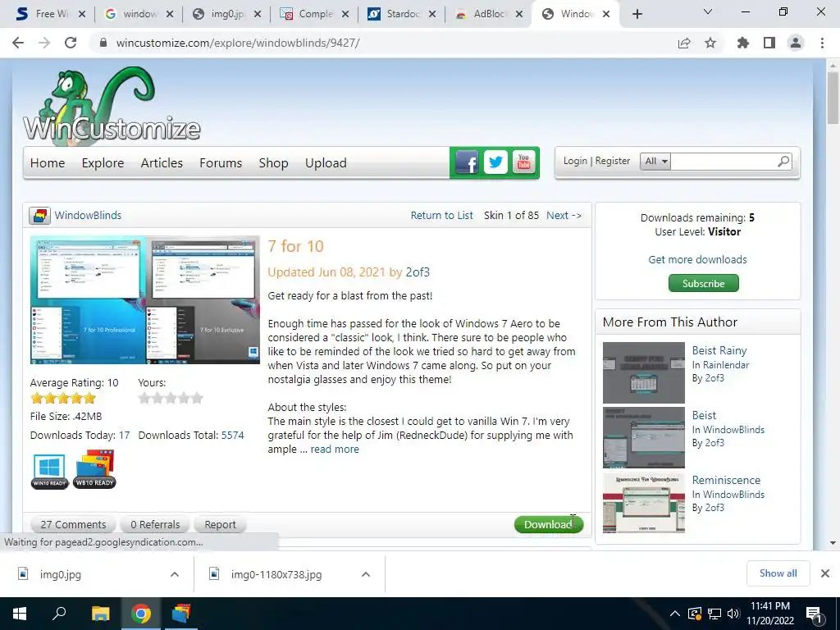Screen dimensions: 840x630
Task: Open File Explorer from the taskbar
Action: point(100,614)
